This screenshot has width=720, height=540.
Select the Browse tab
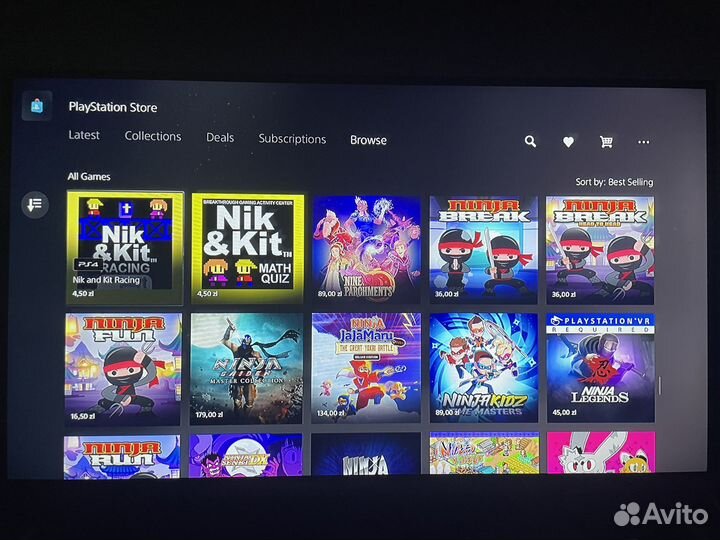tap(368, 140)
